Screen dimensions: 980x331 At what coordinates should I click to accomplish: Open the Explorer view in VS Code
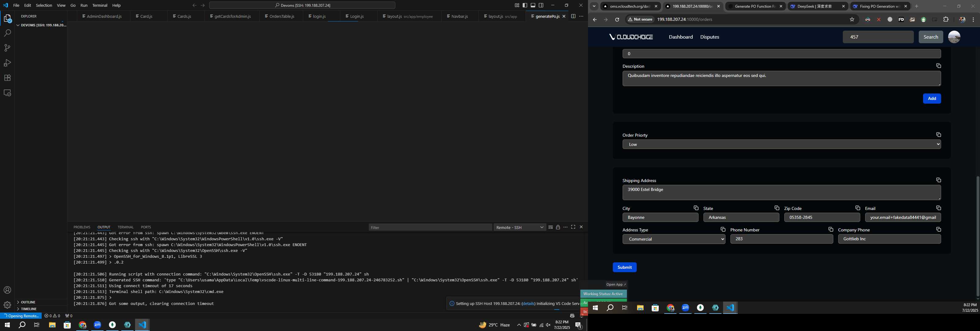(7, 18)
